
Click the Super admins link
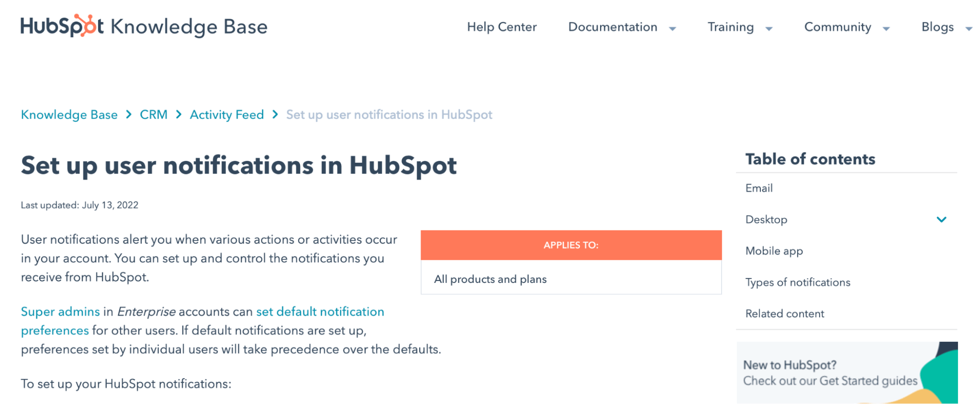[60, 312]
